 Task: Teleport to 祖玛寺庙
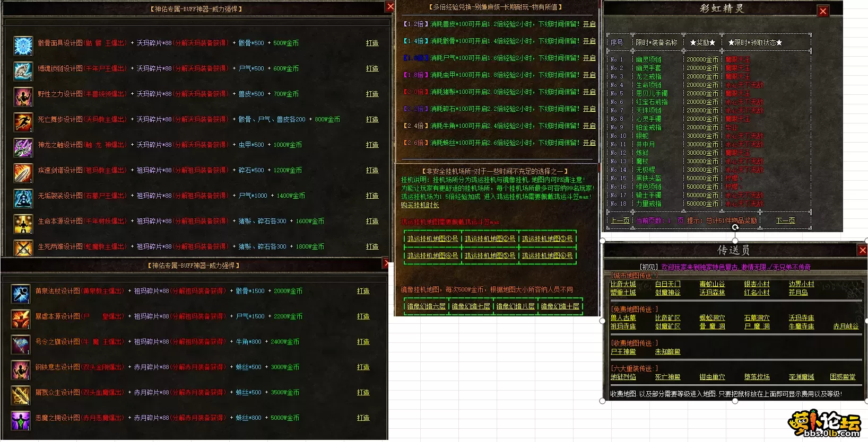point(623,326)
